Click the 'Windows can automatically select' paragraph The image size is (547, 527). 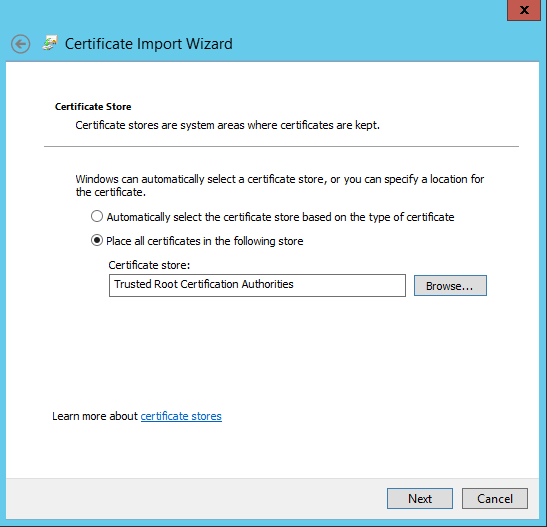[x=280, y=186]
